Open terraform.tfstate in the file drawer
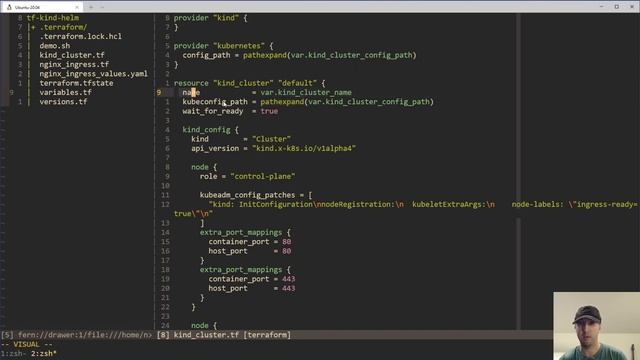 tap(76, 83)
